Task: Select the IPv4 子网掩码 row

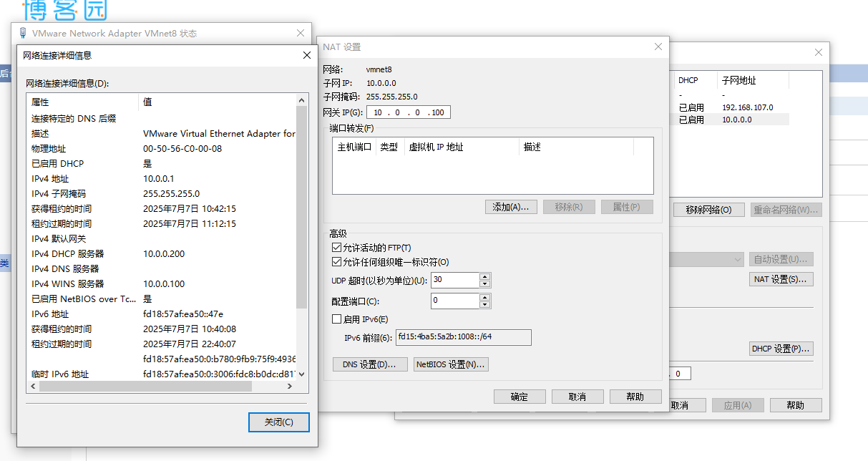Action: 161,193
